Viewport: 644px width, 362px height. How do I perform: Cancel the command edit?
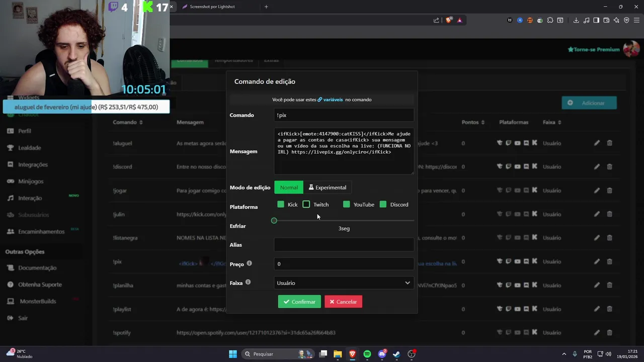click(x=343, y=302)
